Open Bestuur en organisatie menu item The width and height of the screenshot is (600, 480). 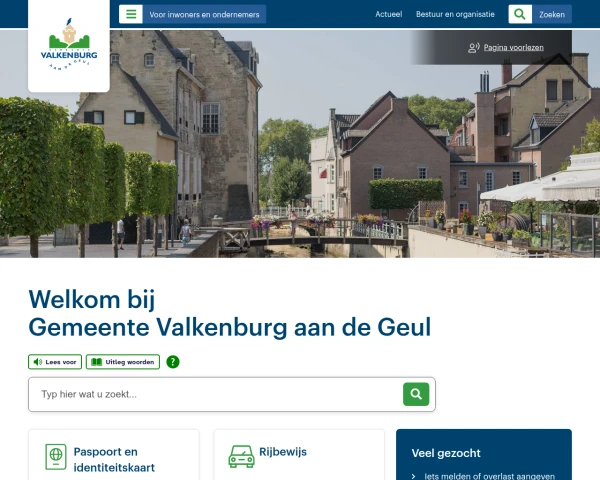pyautogui.click(x=455, y=14)
